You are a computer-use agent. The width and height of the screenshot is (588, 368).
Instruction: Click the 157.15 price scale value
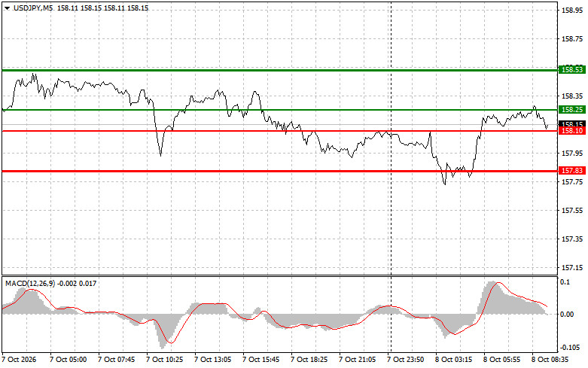[x=572, y=268]
